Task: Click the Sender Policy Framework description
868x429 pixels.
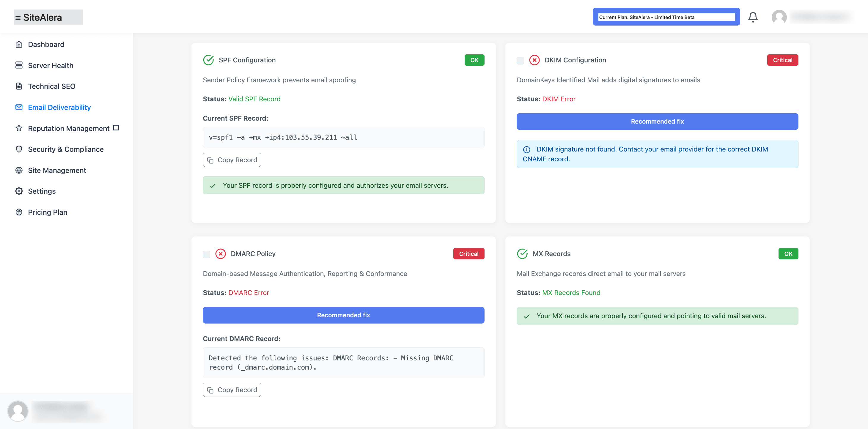Action: coord(279,80)
